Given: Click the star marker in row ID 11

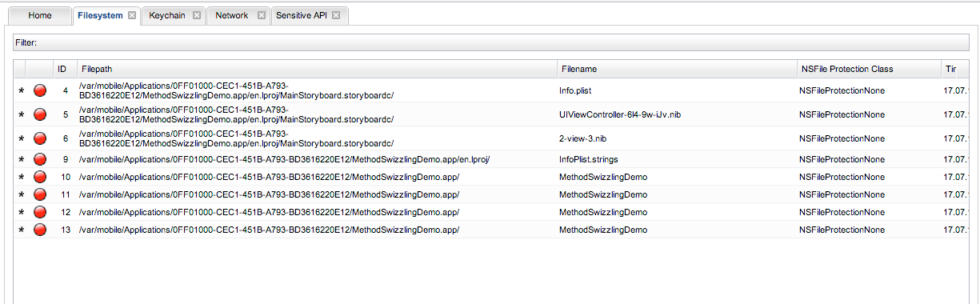Looking at the screenshot, I should (22, 195).
